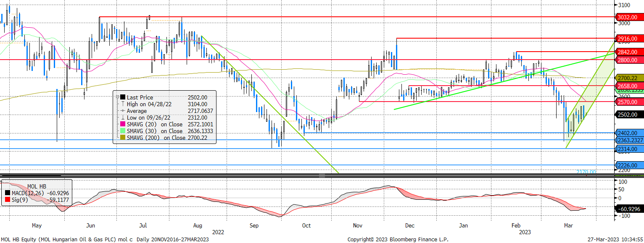Click the 'Jan' label on time axis

coord(463,225)
